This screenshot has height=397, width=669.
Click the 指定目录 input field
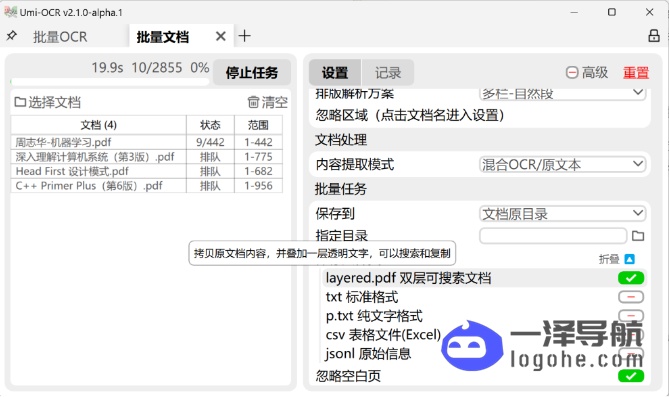553,236
